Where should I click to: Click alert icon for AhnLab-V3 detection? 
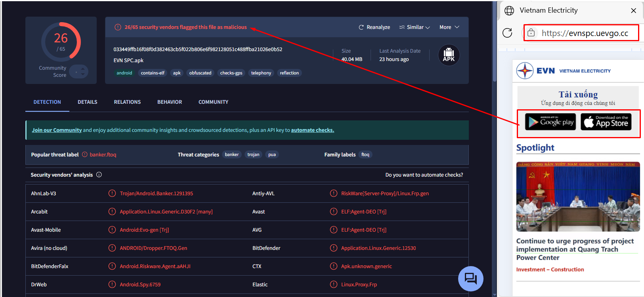click(x=112, y=194)
